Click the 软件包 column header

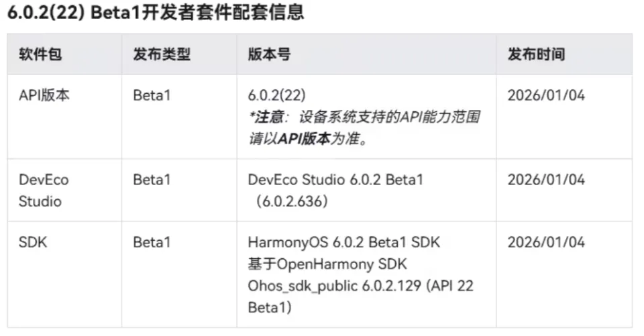click(x=40, y=54)
